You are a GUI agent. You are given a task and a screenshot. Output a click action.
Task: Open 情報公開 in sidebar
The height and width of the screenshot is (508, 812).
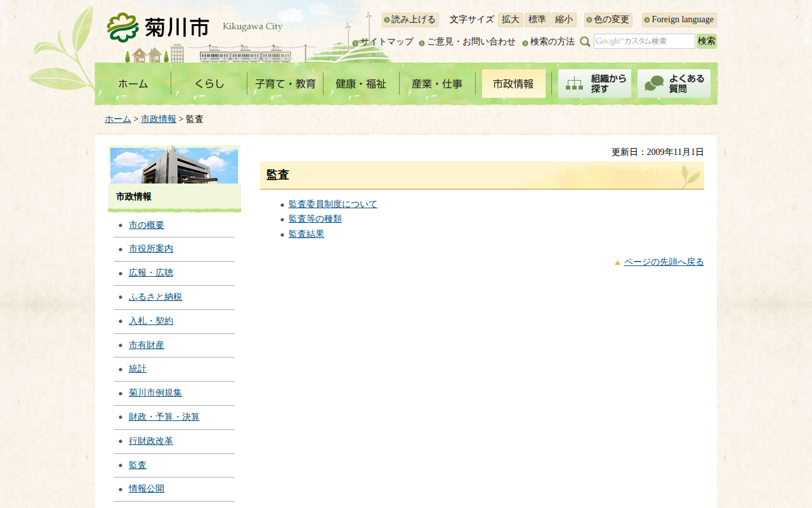147,489
